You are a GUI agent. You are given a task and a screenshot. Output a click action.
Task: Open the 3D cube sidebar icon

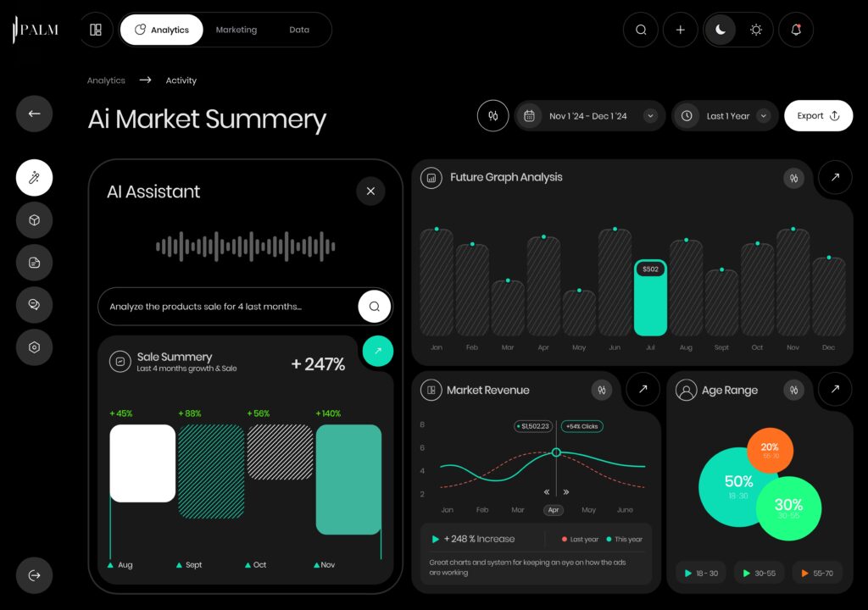pyautogui.click(x=34, y=220)
